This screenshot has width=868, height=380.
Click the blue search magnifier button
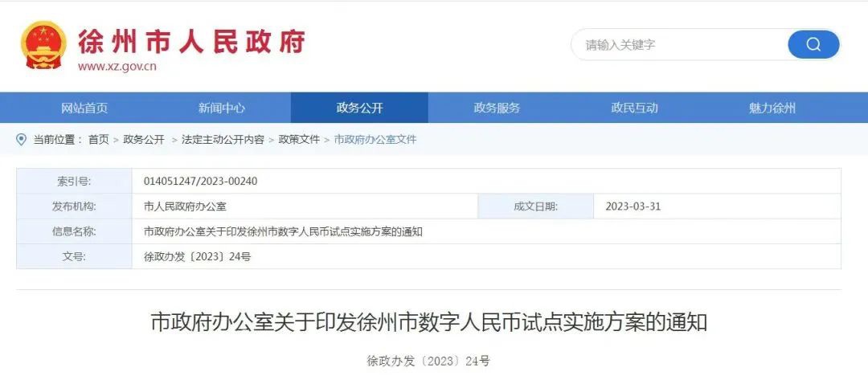[x=813, y=45]
